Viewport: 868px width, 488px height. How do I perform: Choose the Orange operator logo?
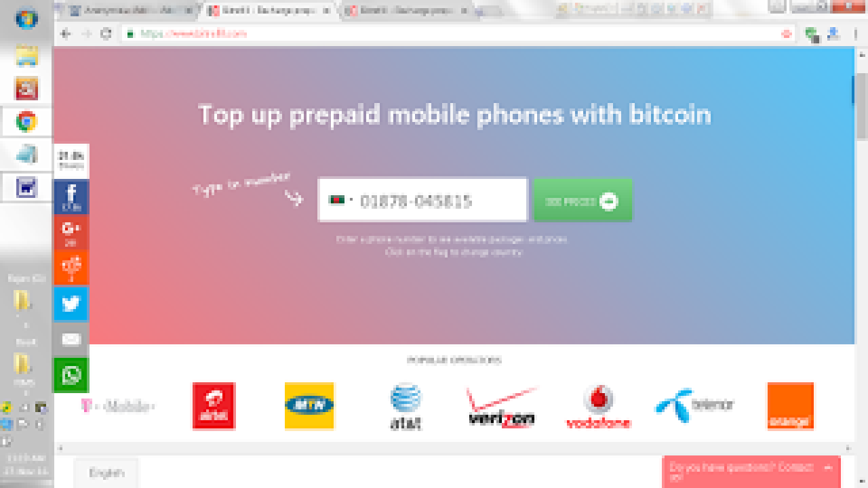[790, 406]
